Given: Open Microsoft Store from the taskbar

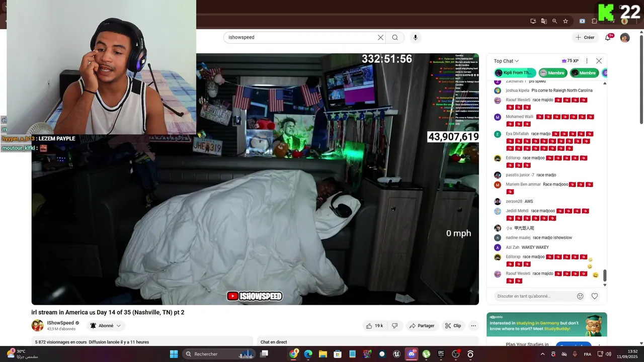Looking at the screenshot, I should (x=338, y=354).
